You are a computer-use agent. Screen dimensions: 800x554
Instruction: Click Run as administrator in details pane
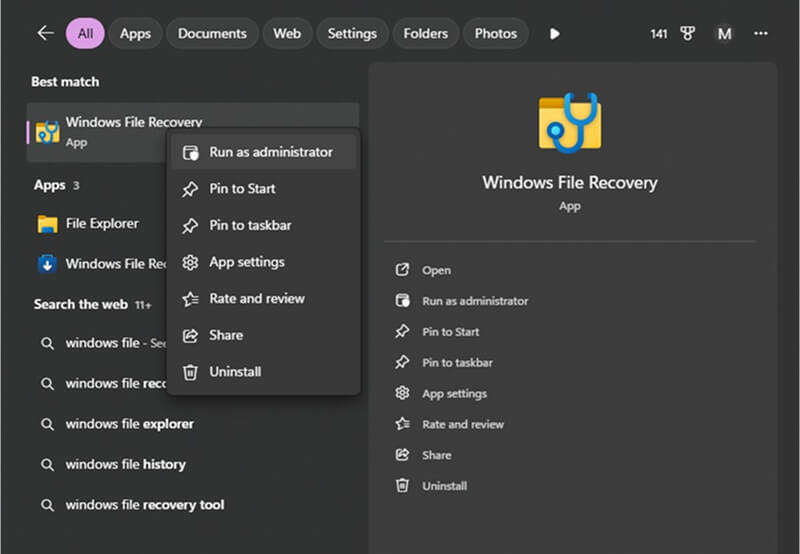(x=462, y=301)
